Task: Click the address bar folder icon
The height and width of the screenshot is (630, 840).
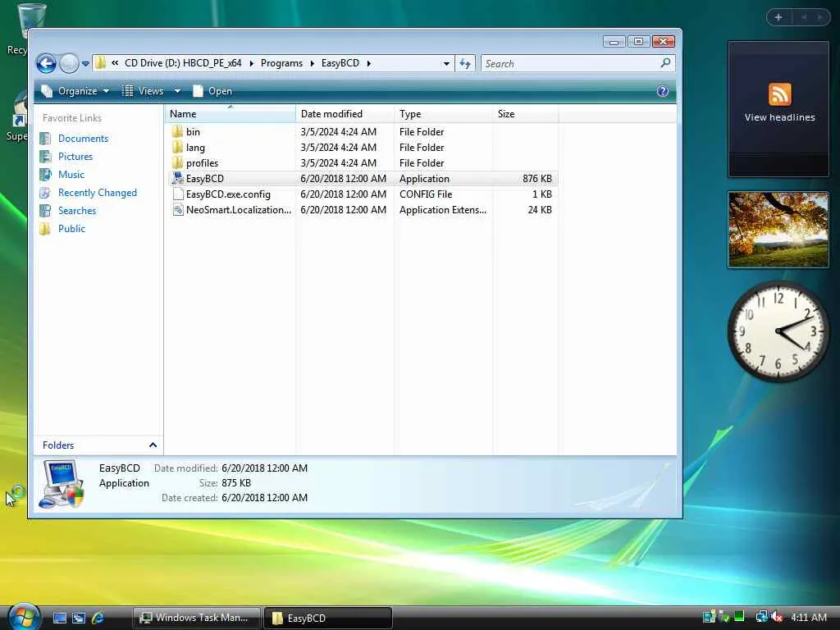Action: [100, 63]
